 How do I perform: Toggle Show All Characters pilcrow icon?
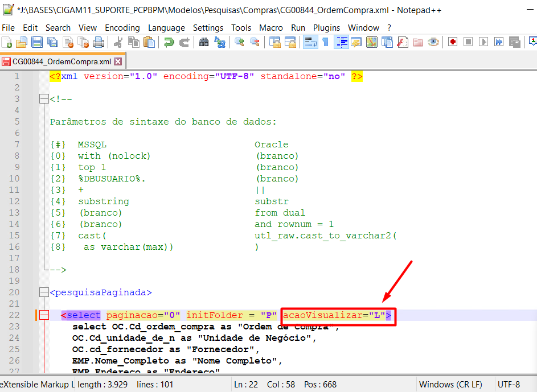click(x=325, y=42)
